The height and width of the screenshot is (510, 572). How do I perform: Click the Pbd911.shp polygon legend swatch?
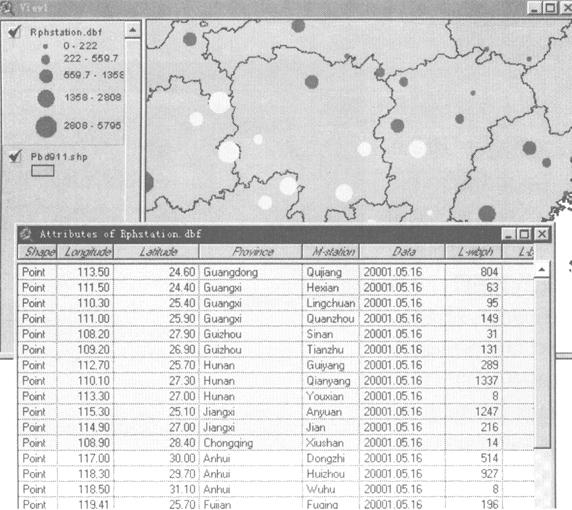click(x=43, y=170)
